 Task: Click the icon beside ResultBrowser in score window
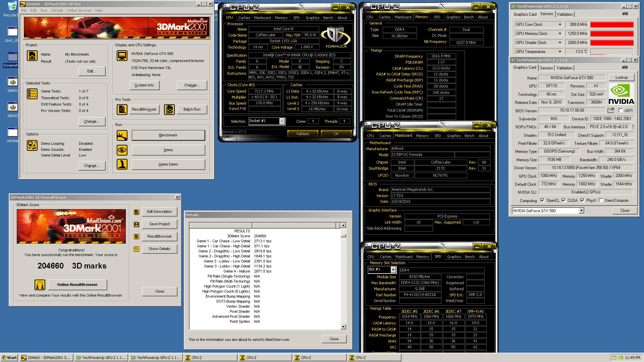pyautogui.click(x=137, y=237)
